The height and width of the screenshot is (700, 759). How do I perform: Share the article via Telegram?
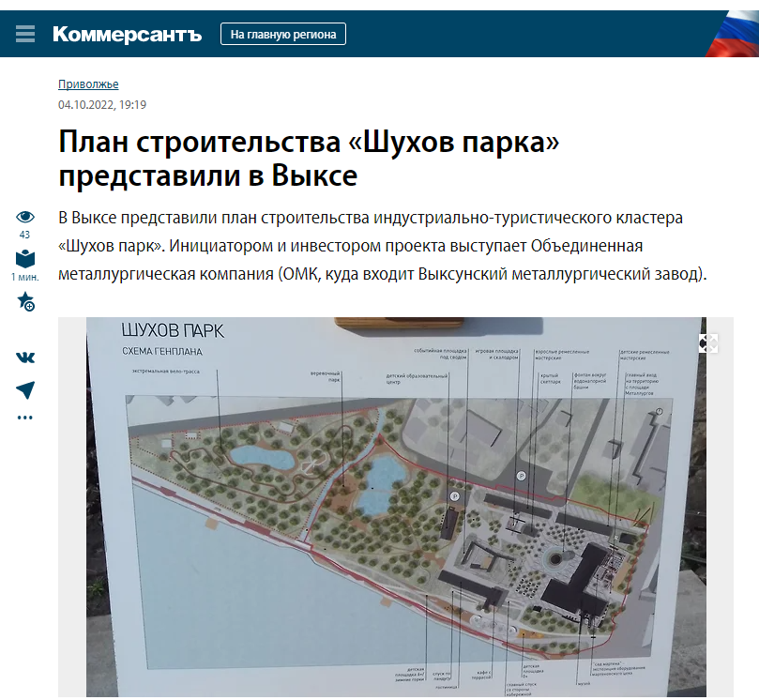click(25, 389)
